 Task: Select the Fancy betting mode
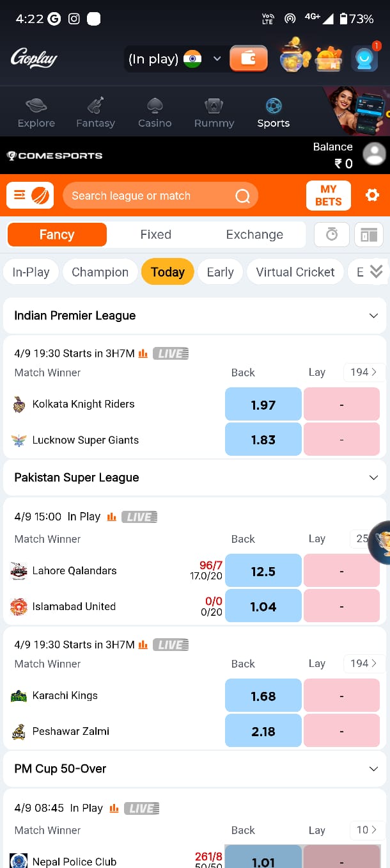point(57,235)
